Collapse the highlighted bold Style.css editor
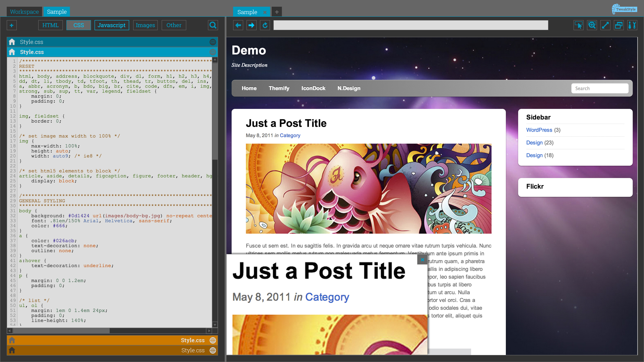Image resolution: width=644 pixels, height=362 pixels. coord(112,52)
